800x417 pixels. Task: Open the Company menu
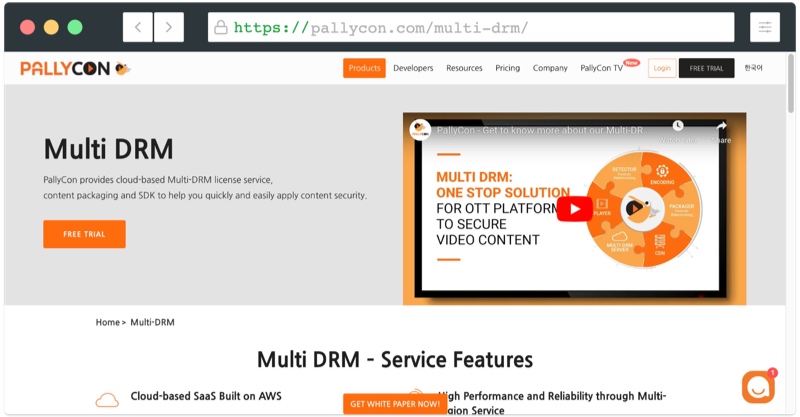550,68
